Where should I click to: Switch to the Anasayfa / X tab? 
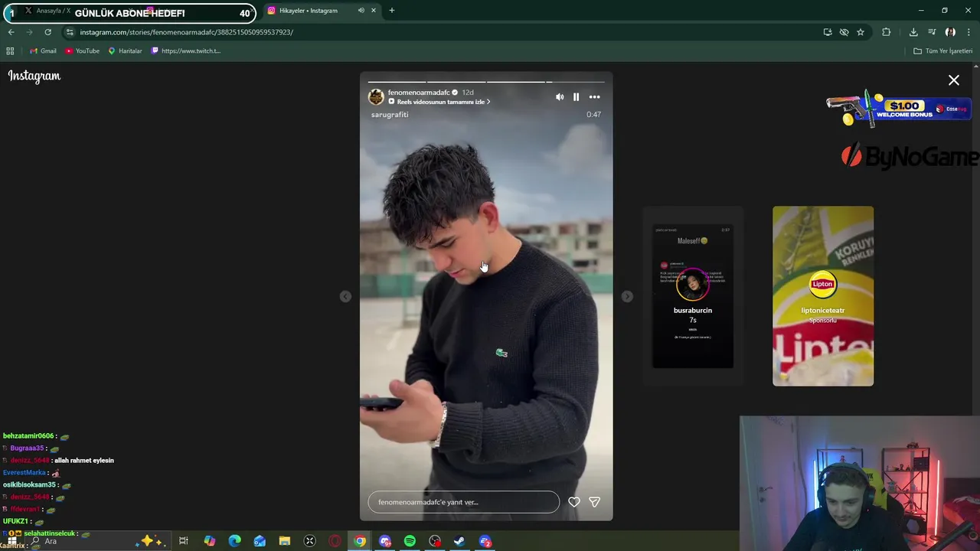(x=54, y=11)
